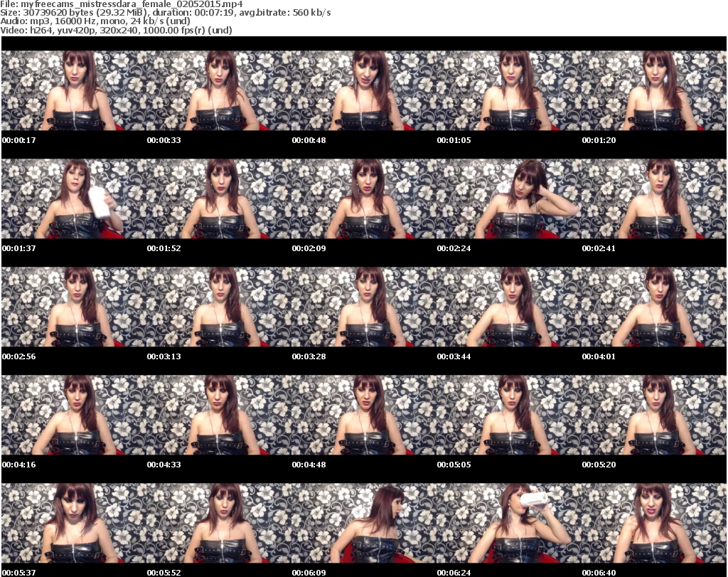
Task: Click the thumbnail at timestamp 00:05:37
Action: pos(74,524)
